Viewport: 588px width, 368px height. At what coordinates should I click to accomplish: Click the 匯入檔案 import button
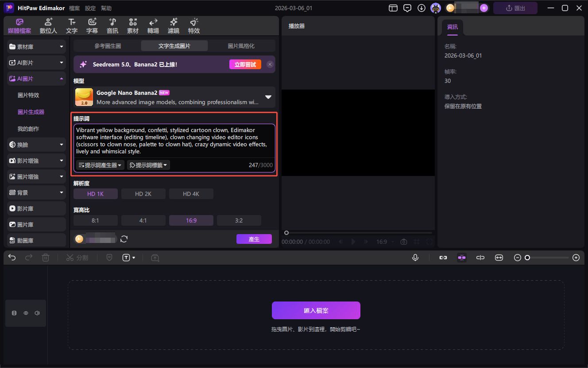[x=316, y=310]
